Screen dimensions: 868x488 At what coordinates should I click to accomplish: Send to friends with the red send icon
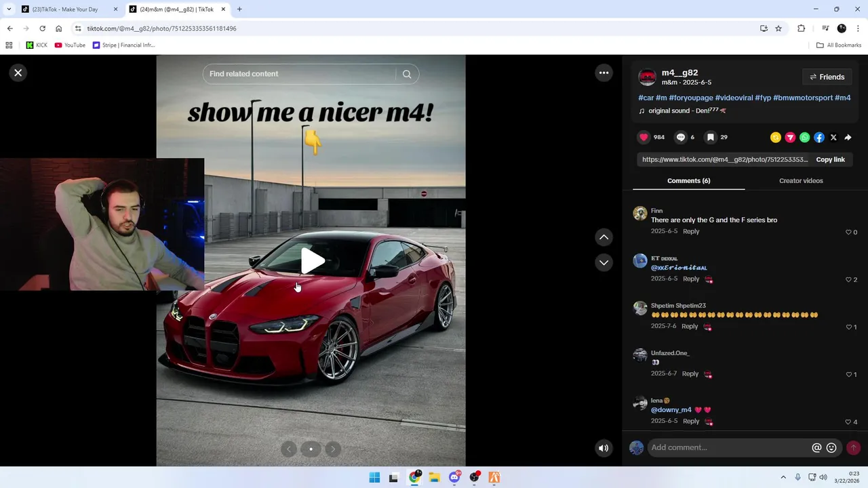[790, 138]
